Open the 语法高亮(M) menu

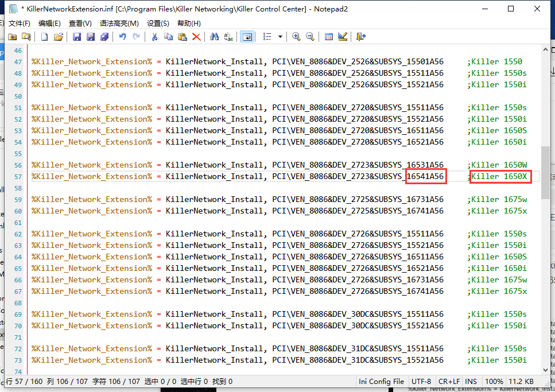[x=119, y=24]
